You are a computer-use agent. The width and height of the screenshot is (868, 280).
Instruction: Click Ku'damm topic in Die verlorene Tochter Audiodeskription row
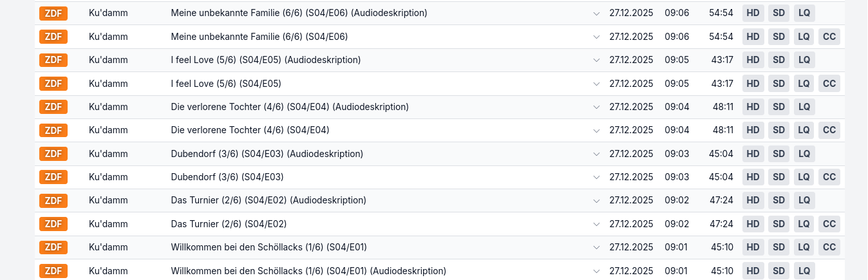tap(108, 107)
